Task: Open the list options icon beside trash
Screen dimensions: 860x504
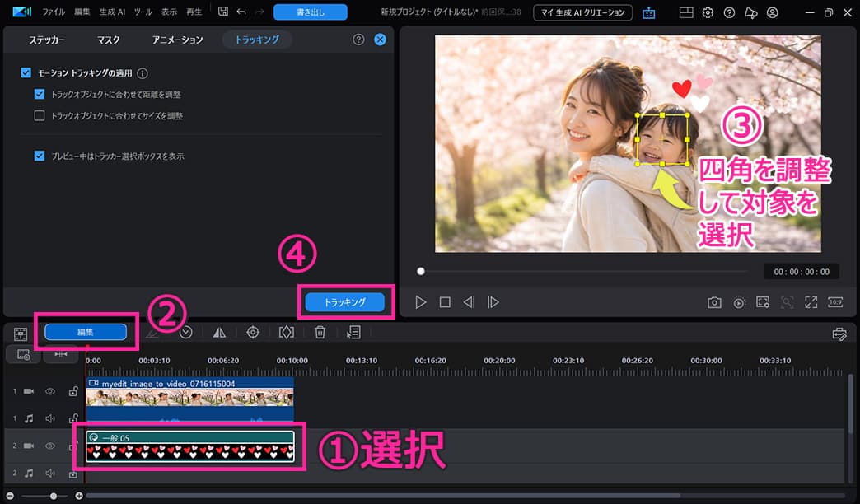Action: [x=353, y=333]
